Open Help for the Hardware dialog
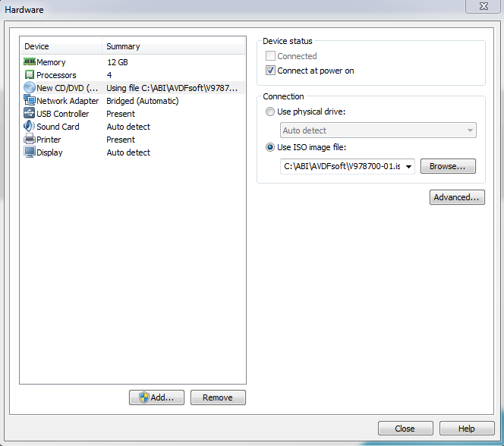This screenshot has width=504, height=446. [466, 429]
